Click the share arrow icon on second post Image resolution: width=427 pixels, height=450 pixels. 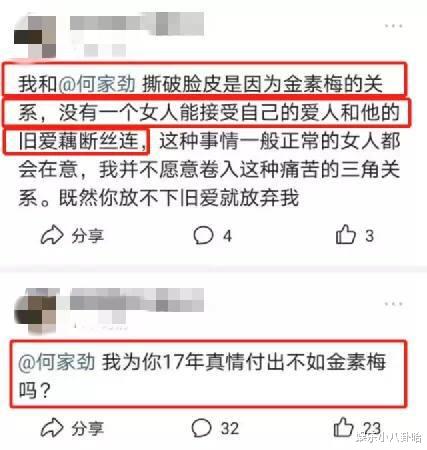pos(52,428)
